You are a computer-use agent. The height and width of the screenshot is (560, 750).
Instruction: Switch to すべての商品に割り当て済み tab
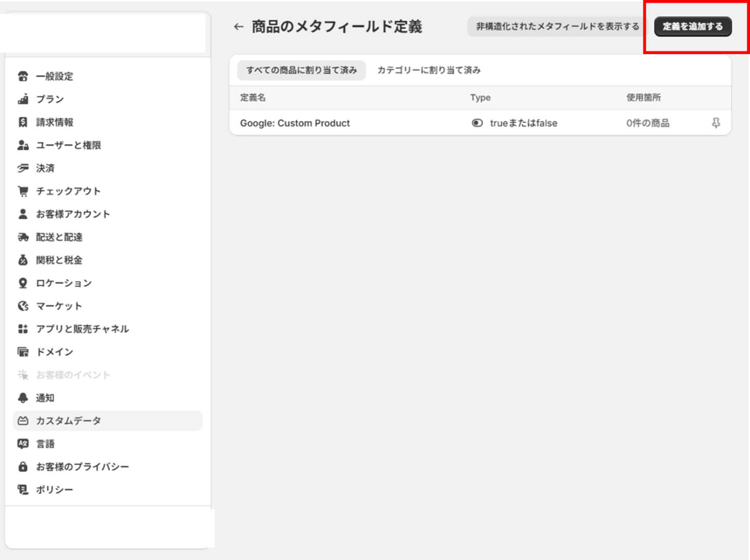302,70
